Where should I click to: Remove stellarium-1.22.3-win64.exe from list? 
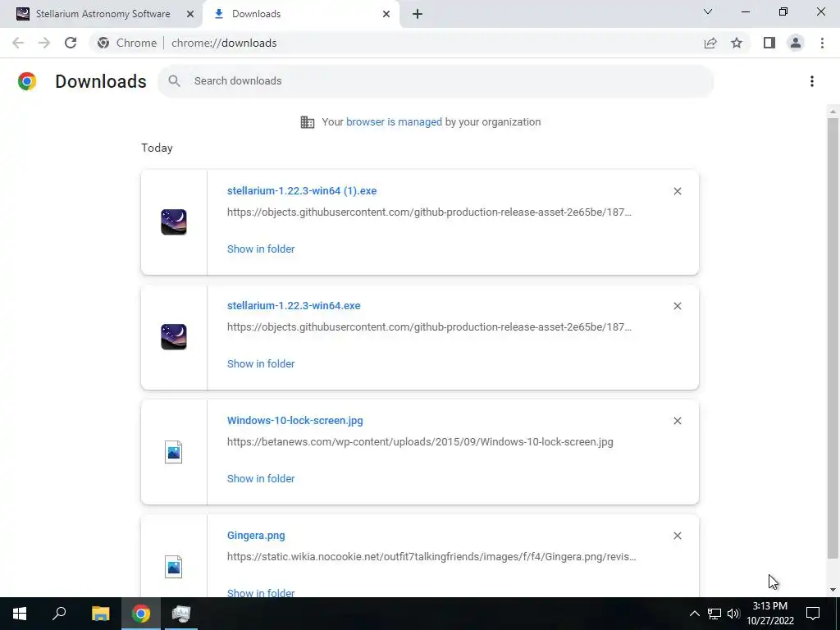tap(678, 306)
